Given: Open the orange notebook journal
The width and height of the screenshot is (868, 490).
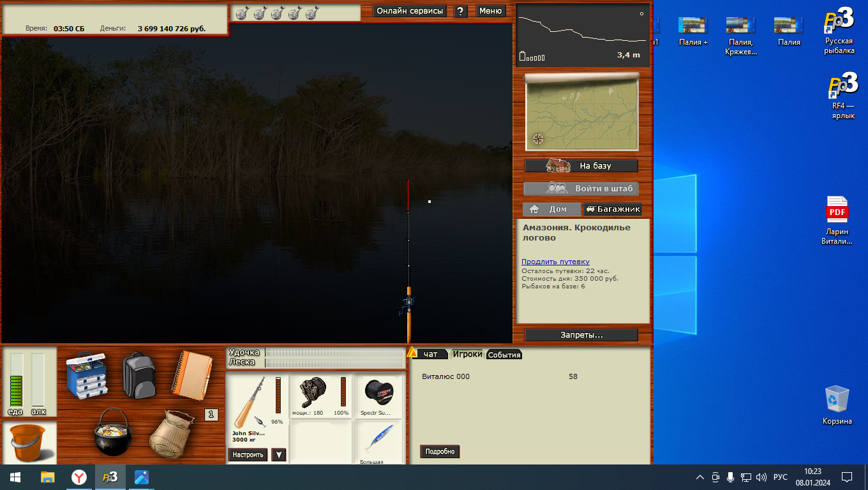Looking at the screenshot, I should (x=191, y=374).
